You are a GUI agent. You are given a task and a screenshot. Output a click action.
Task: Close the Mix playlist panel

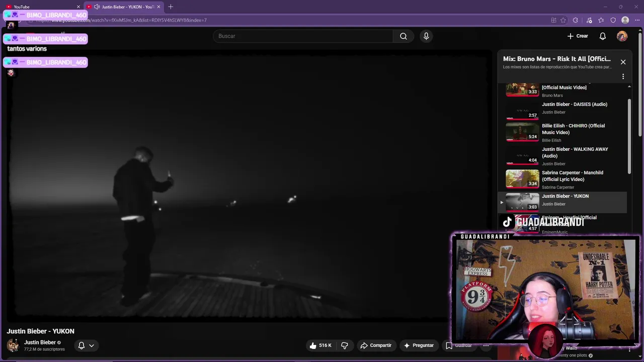[623, 62]
